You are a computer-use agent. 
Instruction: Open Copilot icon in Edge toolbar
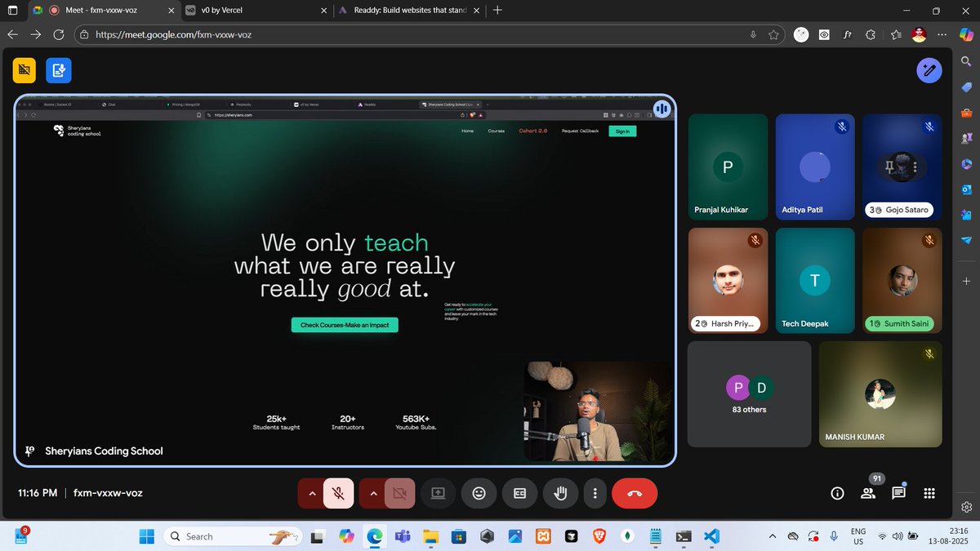(967, 35)
